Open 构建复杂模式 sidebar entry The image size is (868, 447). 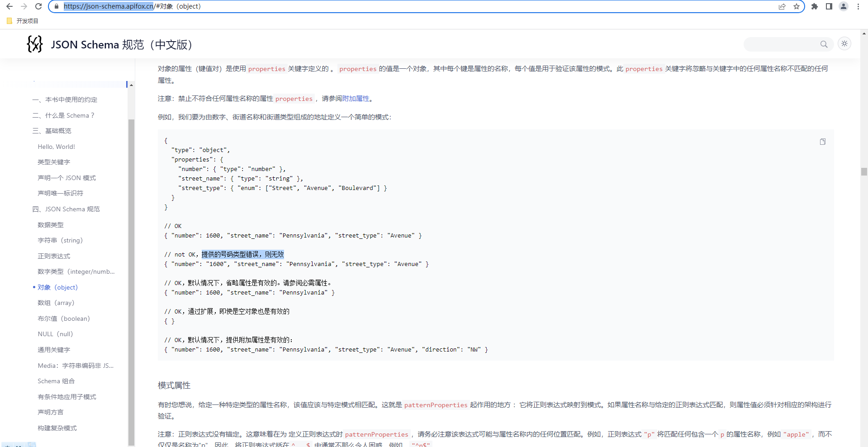pos(57,428)
